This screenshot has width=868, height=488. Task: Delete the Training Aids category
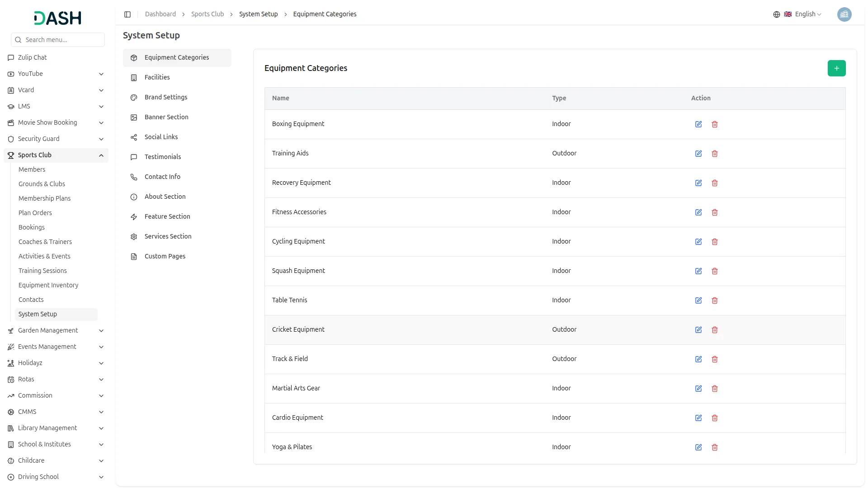(x=714, y=154)
